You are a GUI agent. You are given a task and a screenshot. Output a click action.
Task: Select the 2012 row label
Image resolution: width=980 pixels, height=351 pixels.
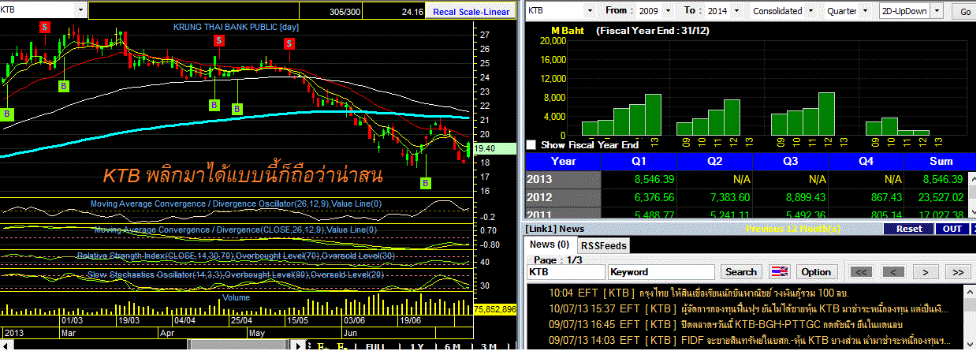563,197
